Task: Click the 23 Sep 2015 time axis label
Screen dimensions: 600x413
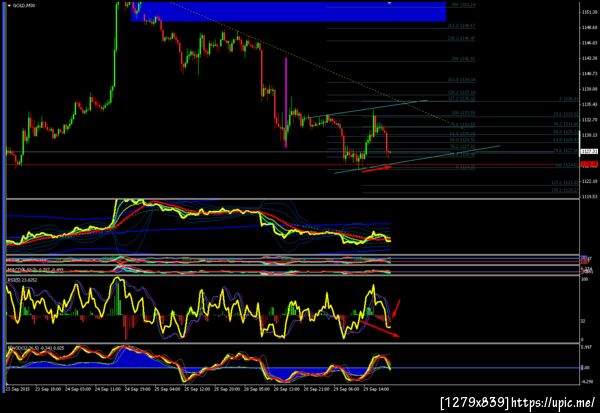Action: coord(18,389)
